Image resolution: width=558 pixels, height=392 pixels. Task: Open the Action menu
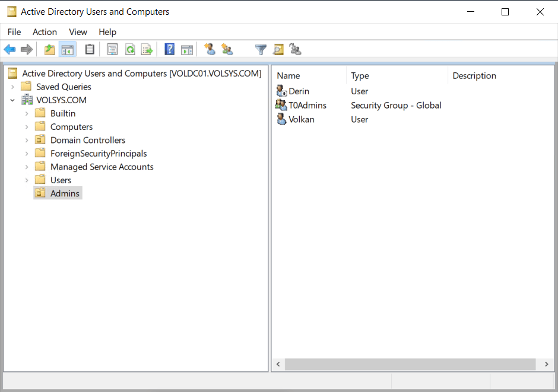click(x=45, y=32)
